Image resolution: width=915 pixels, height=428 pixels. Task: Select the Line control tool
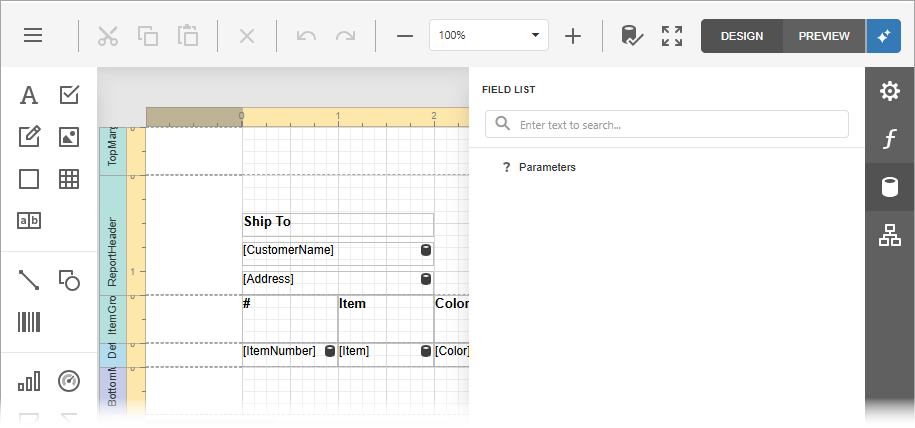pos(29,280)
